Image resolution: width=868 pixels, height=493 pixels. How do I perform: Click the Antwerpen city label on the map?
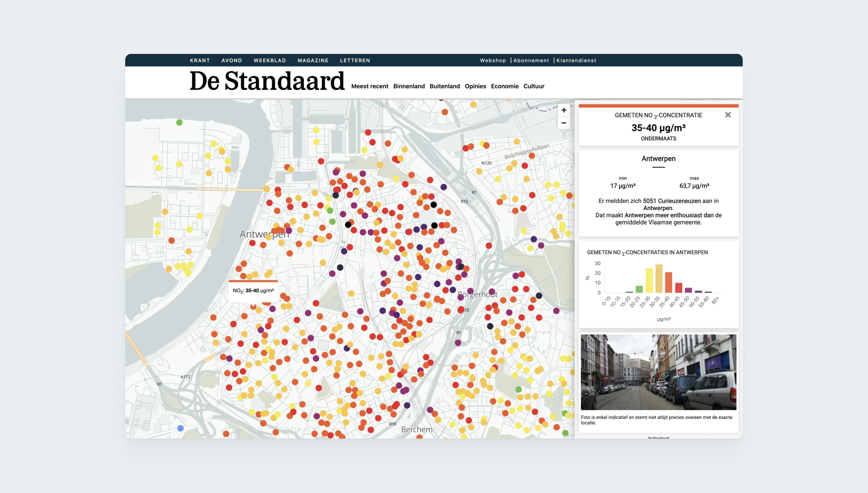(264, 234)
